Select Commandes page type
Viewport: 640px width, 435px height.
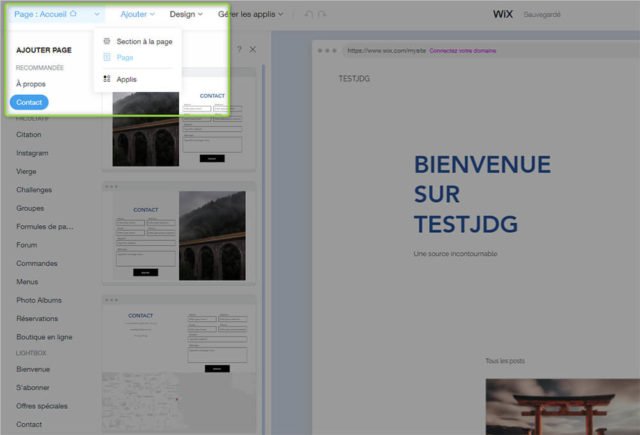[37, 263]
